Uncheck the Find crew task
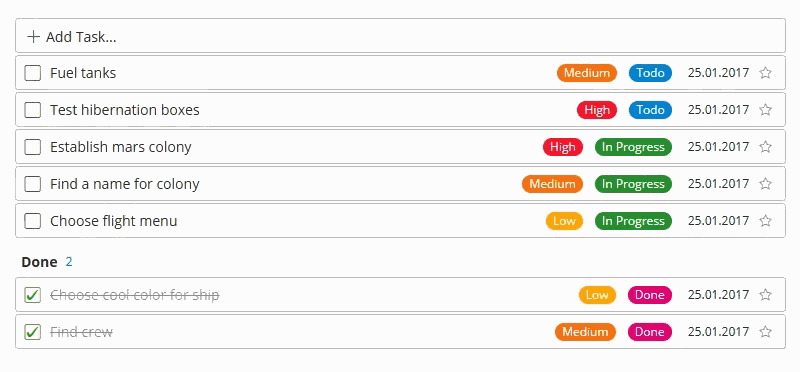 pos(33,332)
